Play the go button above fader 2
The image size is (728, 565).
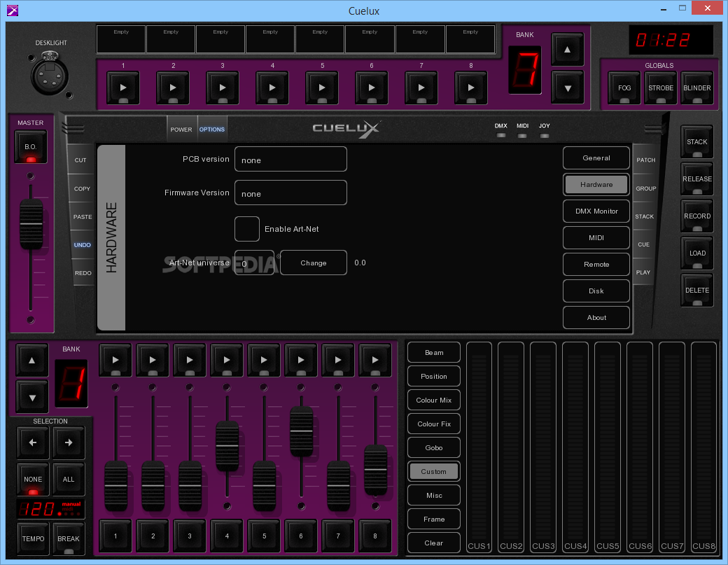[153, 360]
